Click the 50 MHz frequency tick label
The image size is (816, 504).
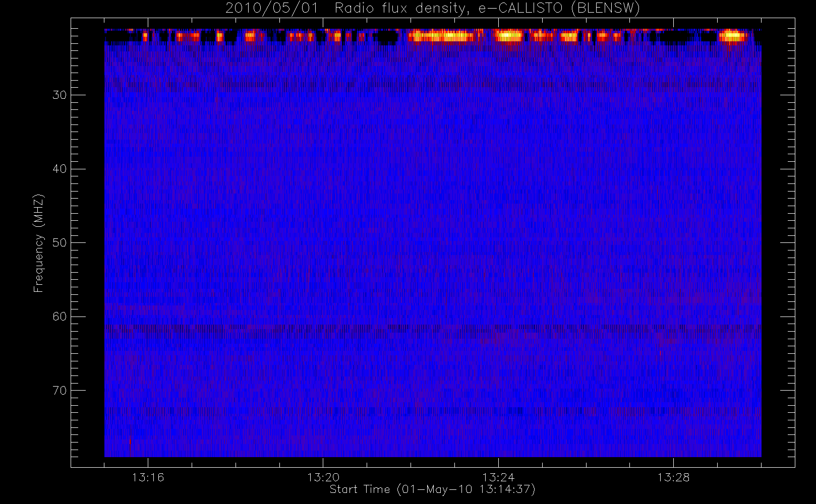click(x=60, y=243)
